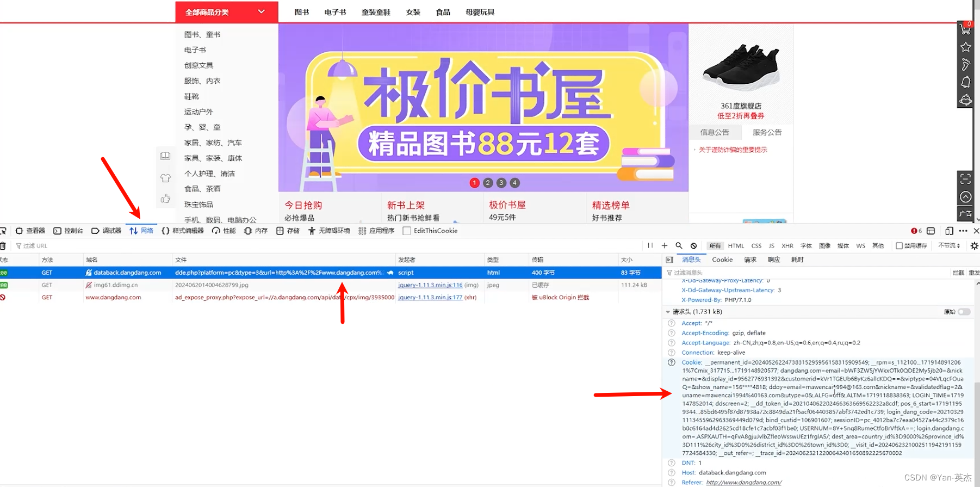
Task: Filter requests by 媒体 (Media)
Action: tap(843, 246)
